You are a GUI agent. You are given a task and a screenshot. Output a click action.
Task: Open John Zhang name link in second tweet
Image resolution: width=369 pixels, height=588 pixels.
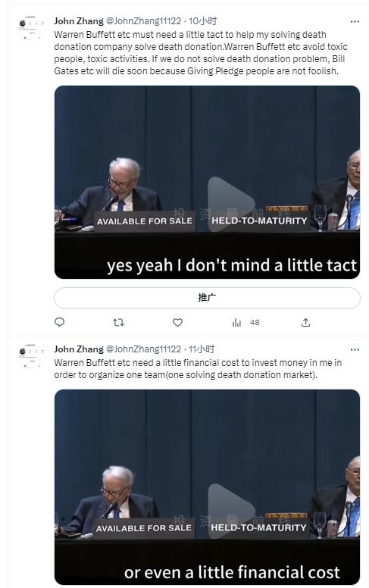(x=79, y=349)
